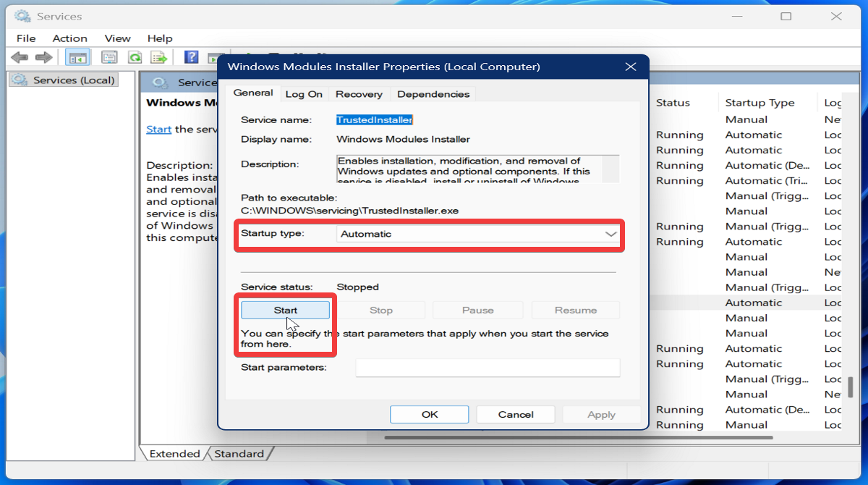Toggle the Show/Hide Console Tree icon
This screenshot has height=485, width=868.
pos(77,57)
